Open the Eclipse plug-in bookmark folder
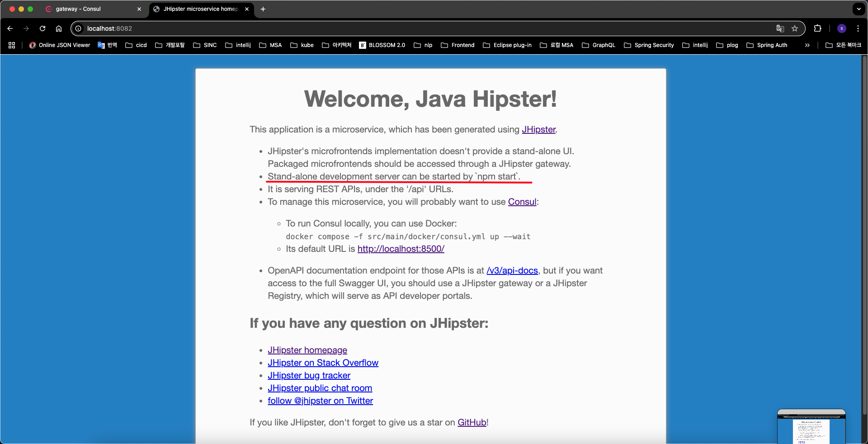Viewport: 868px width, 444px height. (507, 45)
